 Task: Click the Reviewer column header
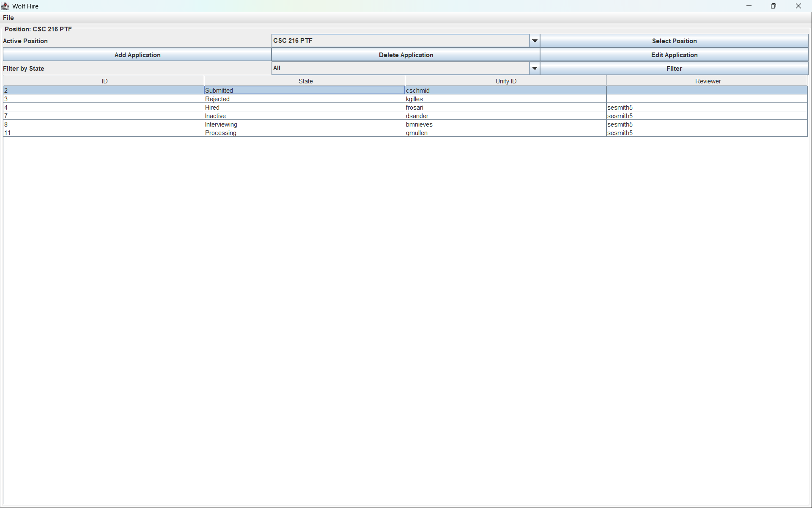tap(707, 81)
